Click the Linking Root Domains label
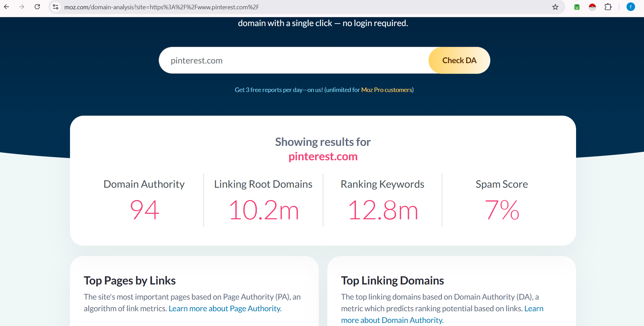644x326 pixels. [x=263, y=184]
